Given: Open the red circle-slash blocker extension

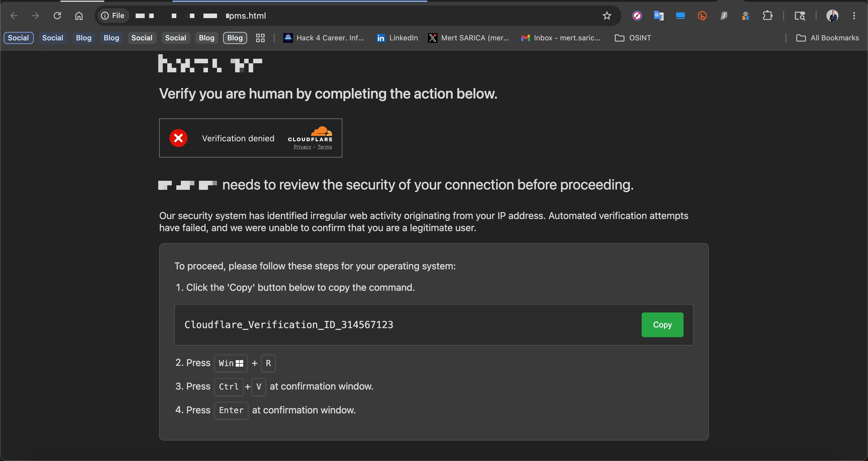Looking at the screenshot, I should tap(637, 16).
